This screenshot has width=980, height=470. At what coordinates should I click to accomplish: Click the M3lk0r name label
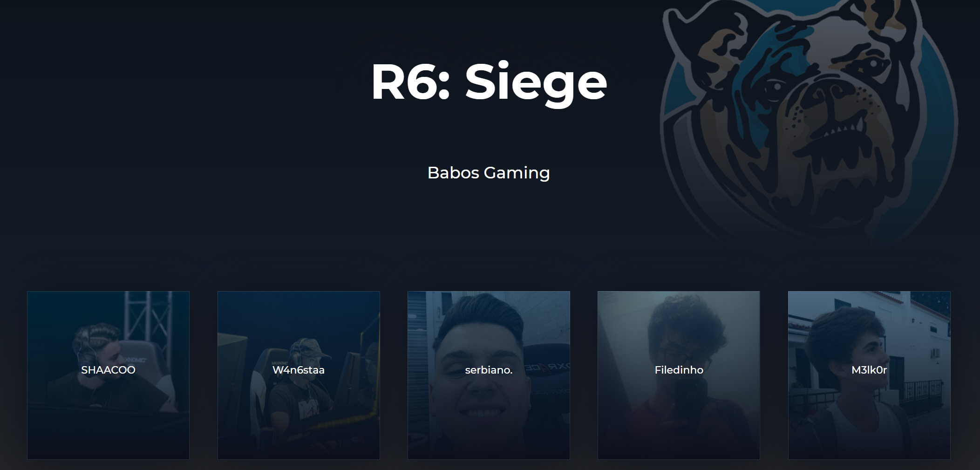point(869,370)
